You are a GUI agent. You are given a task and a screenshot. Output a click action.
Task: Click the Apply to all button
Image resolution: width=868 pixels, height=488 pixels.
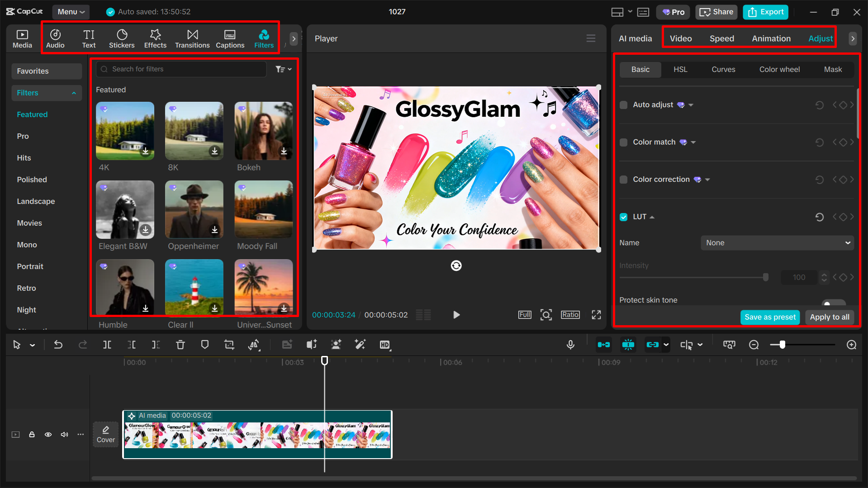[x=829, y=317]
